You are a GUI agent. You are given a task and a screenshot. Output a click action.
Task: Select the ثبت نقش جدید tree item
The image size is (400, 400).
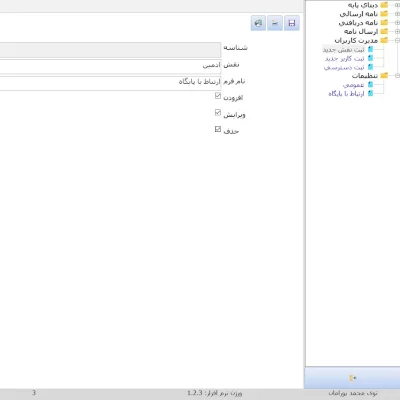pos(343,49)
